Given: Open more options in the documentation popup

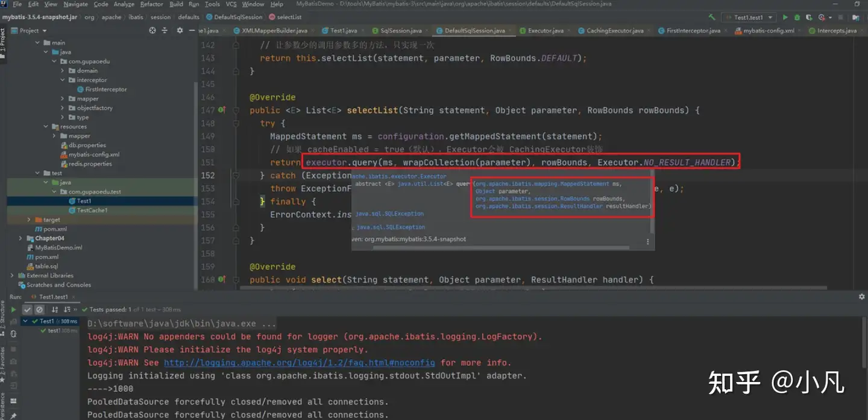Looking at the screenshot, I should coord(648,241).
